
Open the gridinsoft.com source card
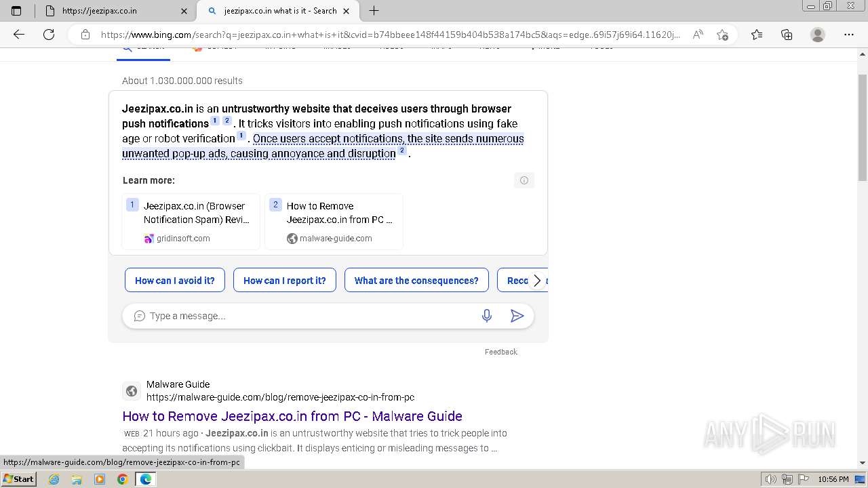(x=191, y=222)
